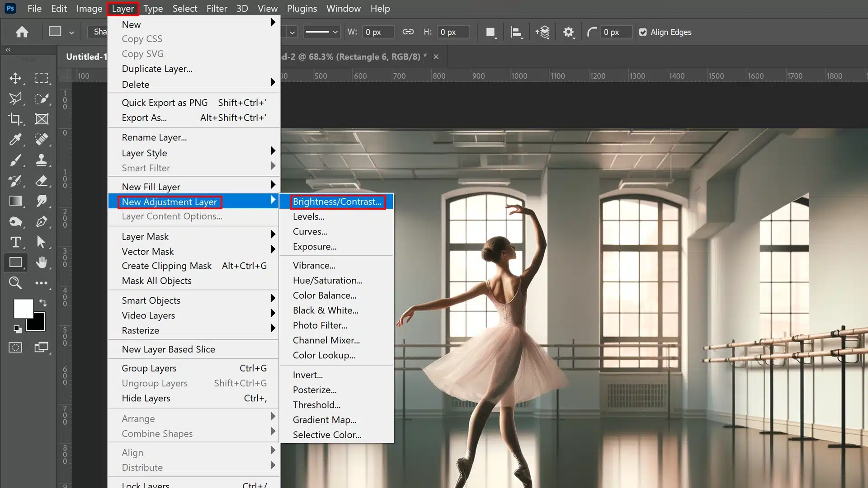Screen dimensions: 868x488
Task: Select the Horizontal Type tool
Action: click(15, 242)
